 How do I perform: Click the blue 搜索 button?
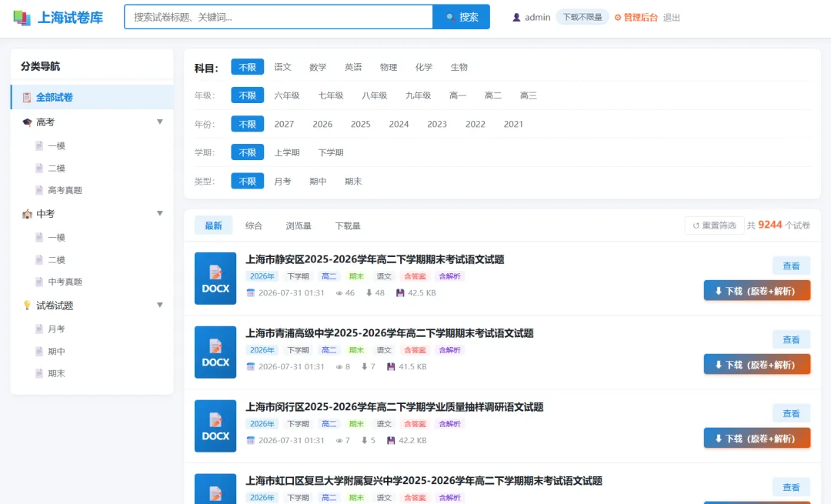pos(462,17)
